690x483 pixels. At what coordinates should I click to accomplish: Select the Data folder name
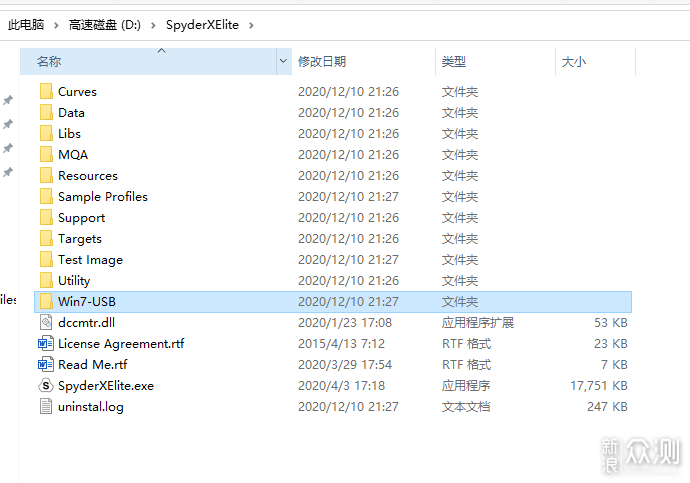[x=71, y=113]
